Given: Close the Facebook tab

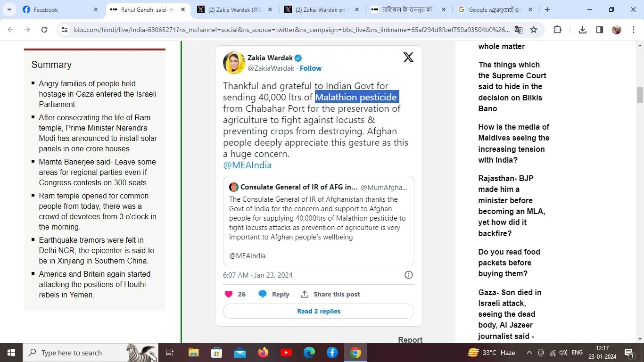Looking at the screenshot, I should [96, 9].
